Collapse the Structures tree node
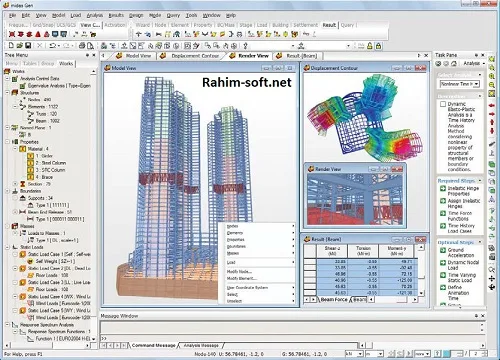This screenshot has height=360, width=500. point(7,93)
